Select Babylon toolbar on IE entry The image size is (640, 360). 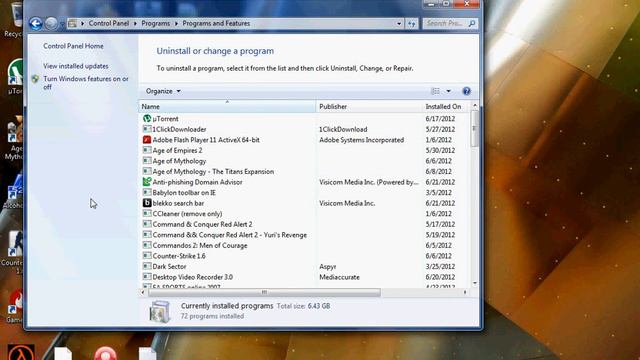184,193
